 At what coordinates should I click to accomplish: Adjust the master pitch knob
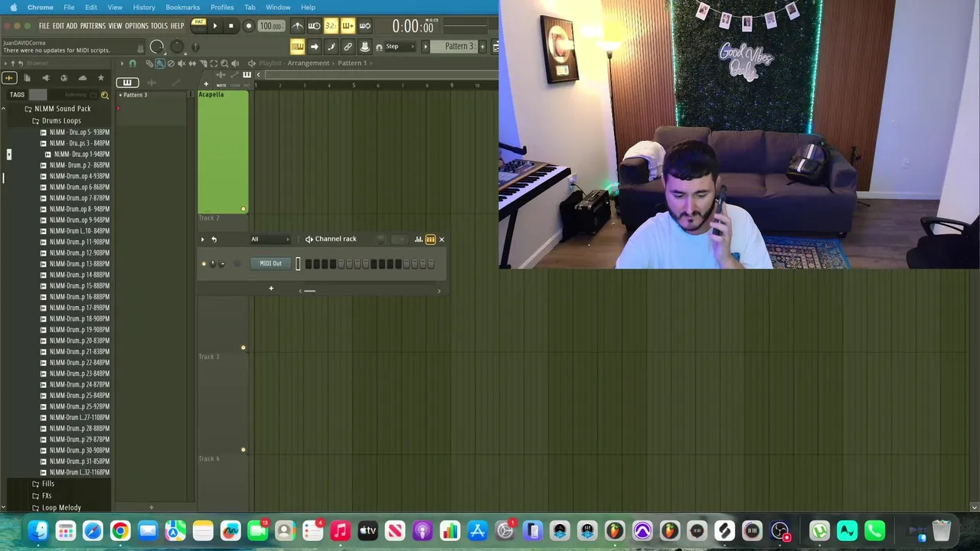pos(177,47)
